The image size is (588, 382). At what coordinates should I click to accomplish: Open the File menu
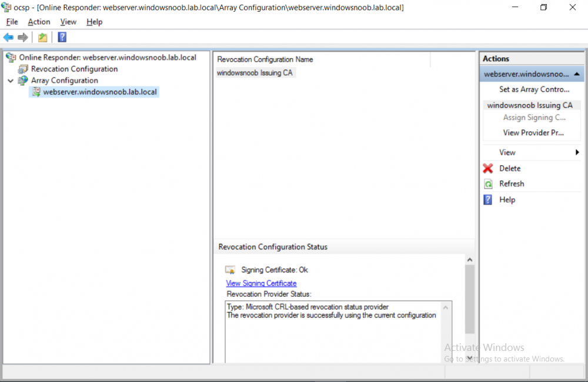click(x=12, y=22)
